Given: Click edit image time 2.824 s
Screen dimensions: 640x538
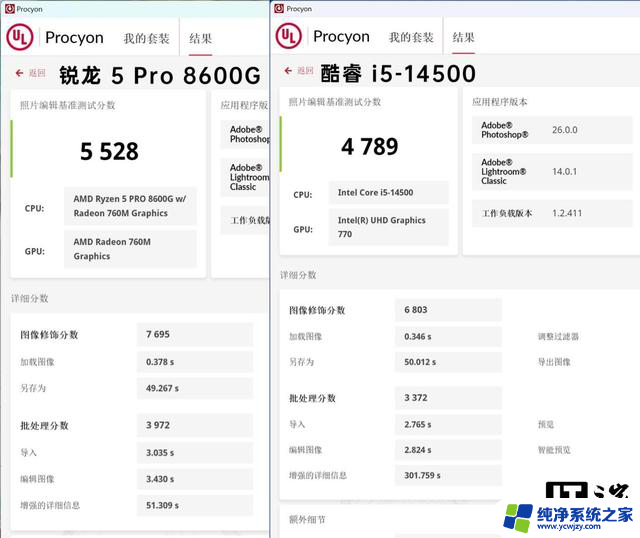Looking at the screenshot, I should coord(448,450).
